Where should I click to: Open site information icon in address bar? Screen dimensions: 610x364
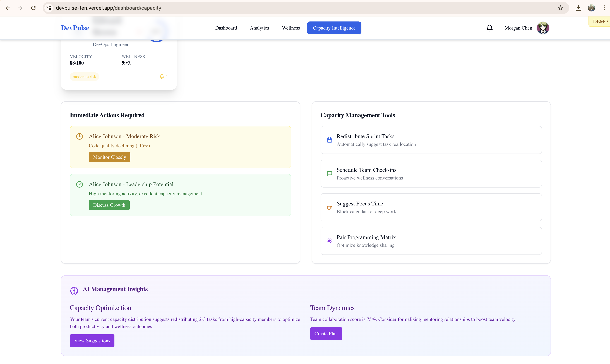tap(49, 8)
